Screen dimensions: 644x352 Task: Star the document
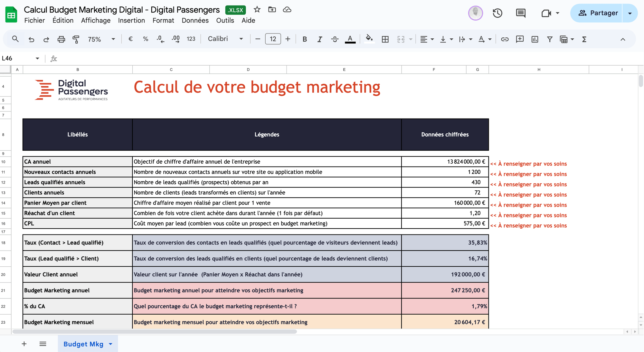pyautogui.click(x=257, y=10)
